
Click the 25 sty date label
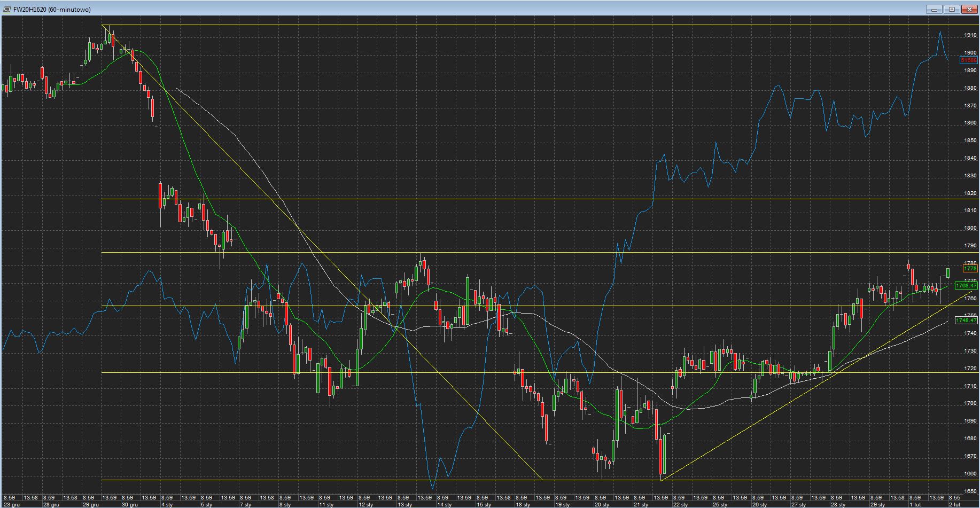[720, 504]
